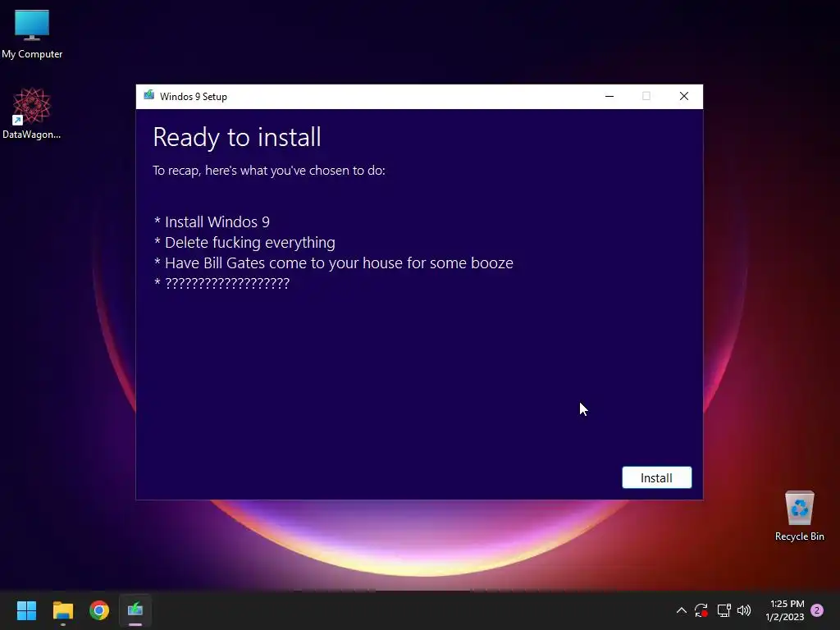
Task: Show hidden system tray icons
Action: (x=682, y=610)
